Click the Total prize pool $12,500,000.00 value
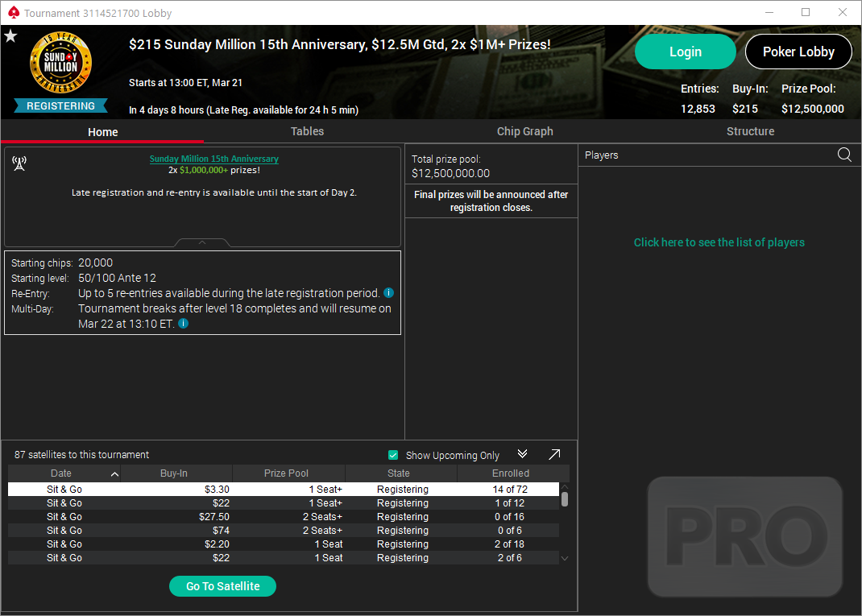 (451, 173)
